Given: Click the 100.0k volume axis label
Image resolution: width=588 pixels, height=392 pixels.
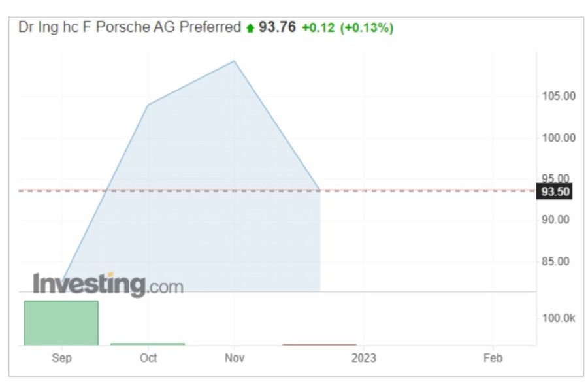Looking at the screenshot, I should tap(559, 318).
